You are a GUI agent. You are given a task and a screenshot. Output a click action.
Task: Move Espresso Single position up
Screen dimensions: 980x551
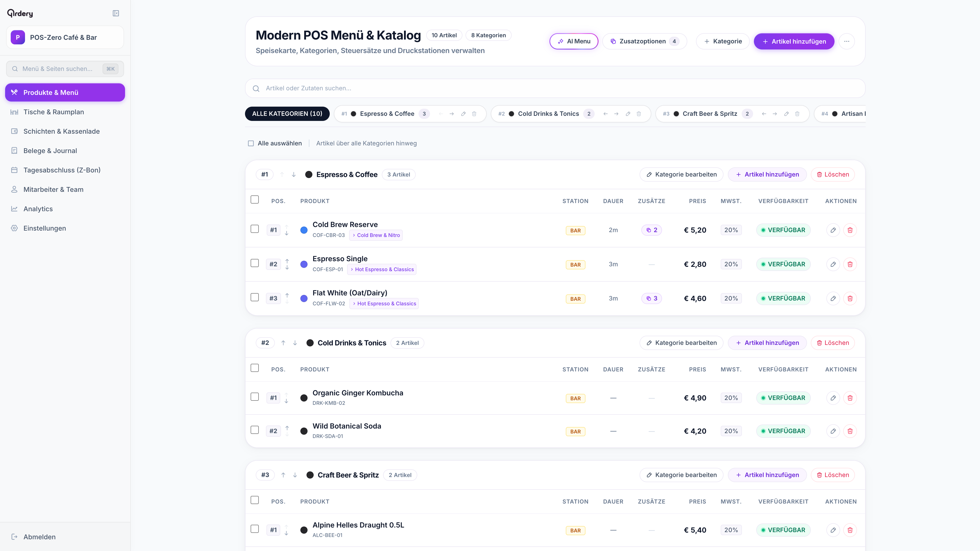coord(287,261)
